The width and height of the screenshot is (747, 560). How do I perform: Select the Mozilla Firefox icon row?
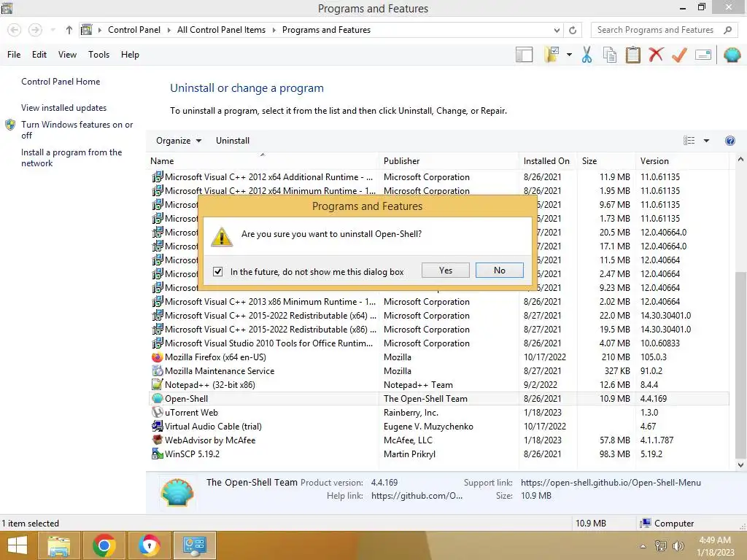tap(158, 357)
